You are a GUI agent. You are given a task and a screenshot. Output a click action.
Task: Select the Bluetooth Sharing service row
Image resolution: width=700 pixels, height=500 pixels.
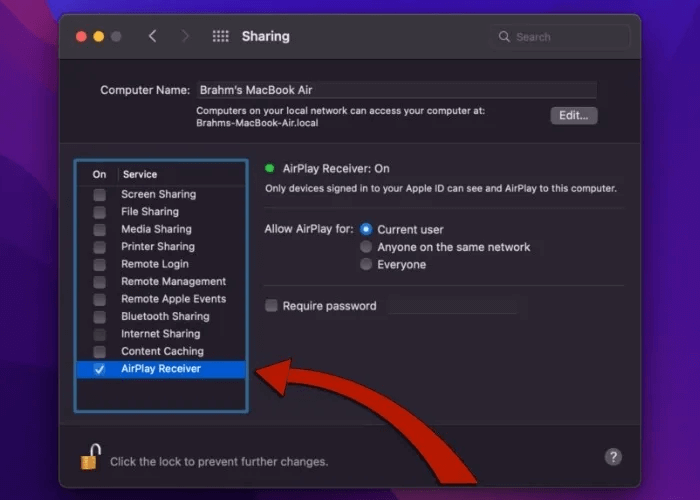tap(161, 316)
